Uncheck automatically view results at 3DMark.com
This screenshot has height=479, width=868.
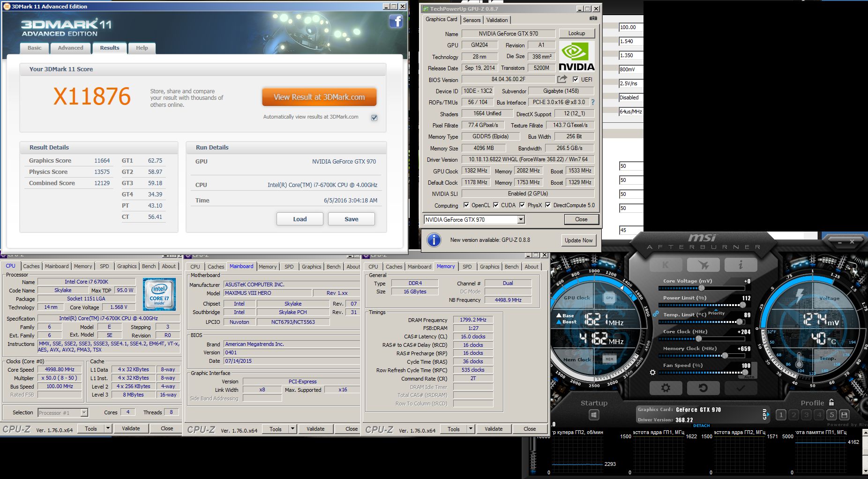[374, 118]
